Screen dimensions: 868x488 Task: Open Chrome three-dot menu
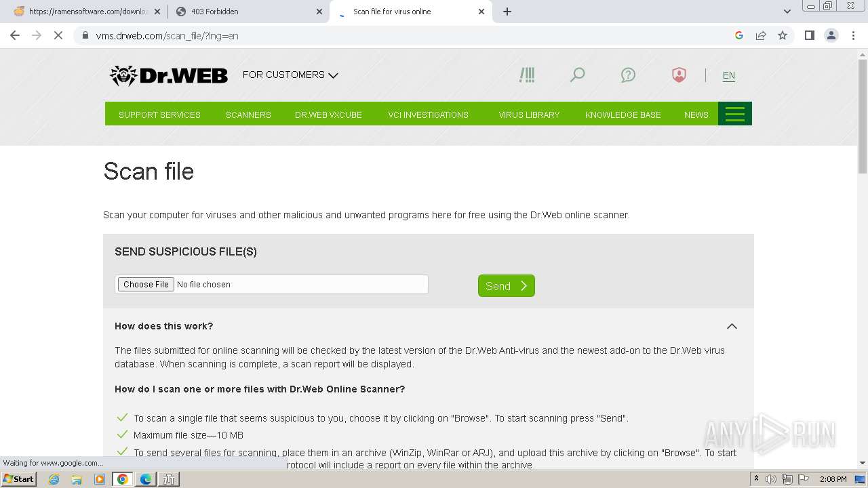click(x=854, y=35)
